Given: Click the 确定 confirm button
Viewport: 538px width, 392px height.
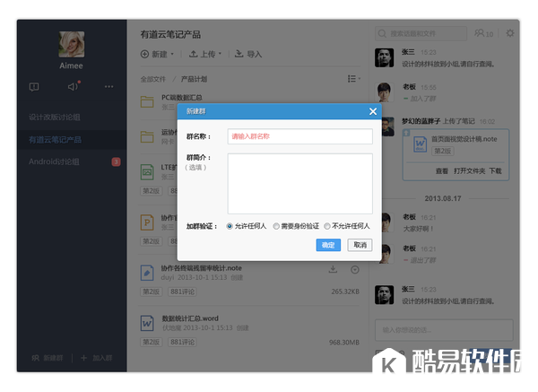Looking at the screenshot, I should pyautogui.click(x=328, y=245).
